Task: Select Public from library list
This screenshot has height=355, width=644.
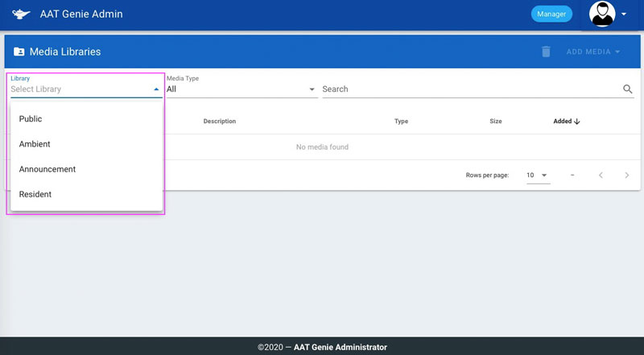Action: pyautogui.click(x=31, y=119)
